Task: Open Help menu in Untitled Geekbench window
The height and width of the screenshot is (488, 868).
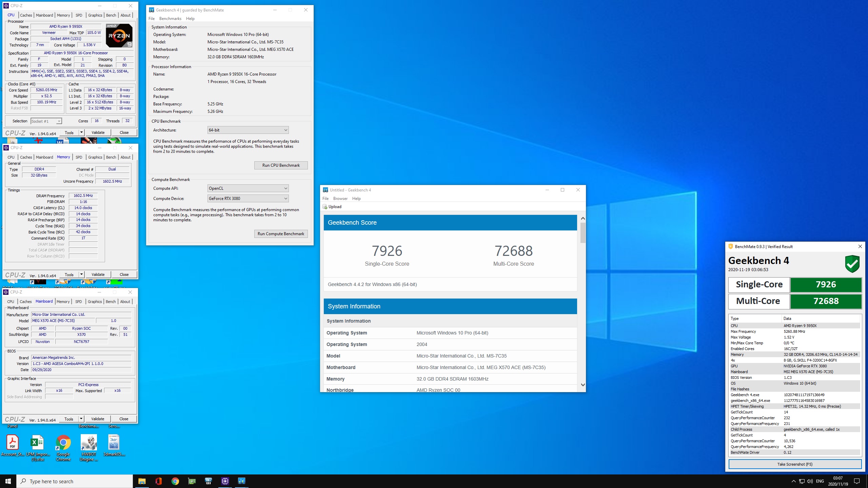Action: [356, 199]
